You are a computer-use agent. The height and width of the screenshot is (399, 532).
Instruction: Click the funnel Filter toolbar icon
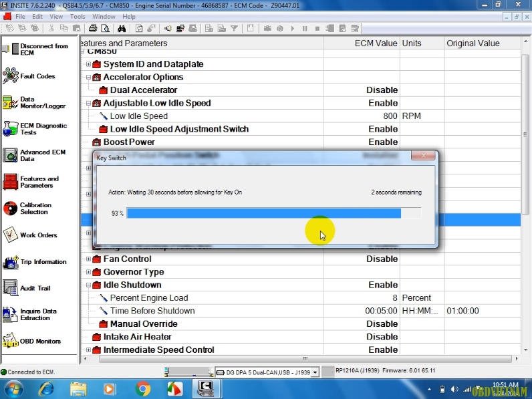(x=234, y=29)
